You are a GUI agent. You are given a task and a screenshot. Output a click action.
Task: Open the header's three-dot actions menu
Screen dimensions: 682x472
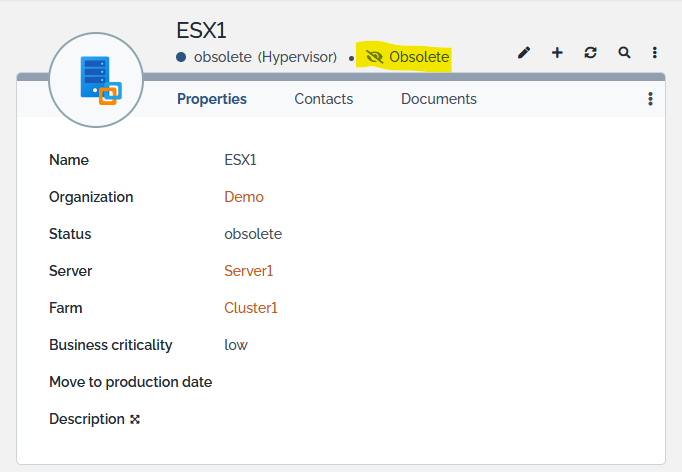click(x=655, y=53)
